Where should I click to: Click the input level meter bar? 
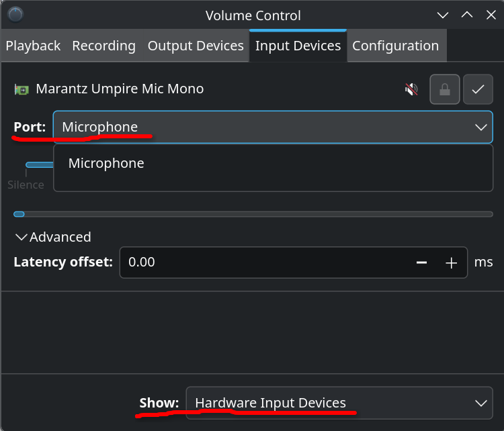[254, 214]
